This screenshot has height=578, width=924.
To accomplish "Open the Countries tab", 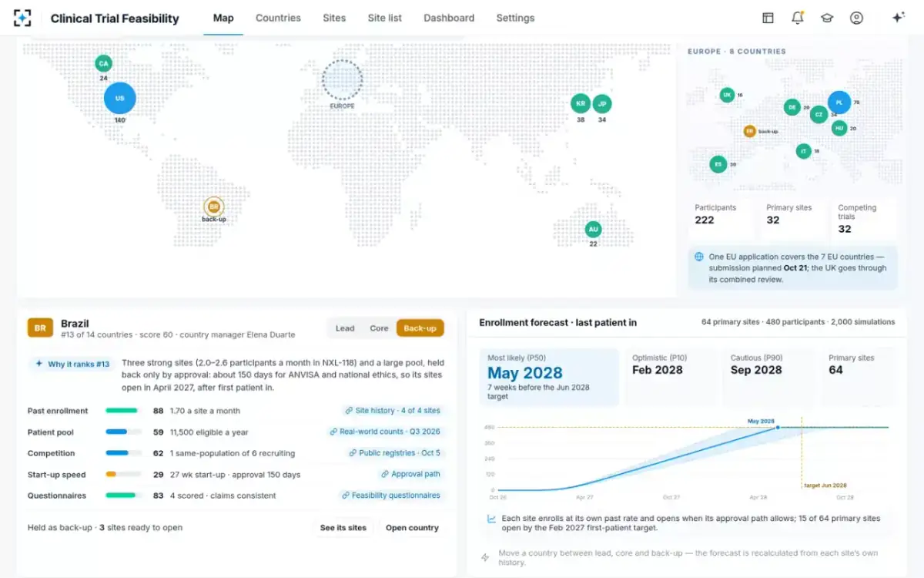I will coord(278,18).
